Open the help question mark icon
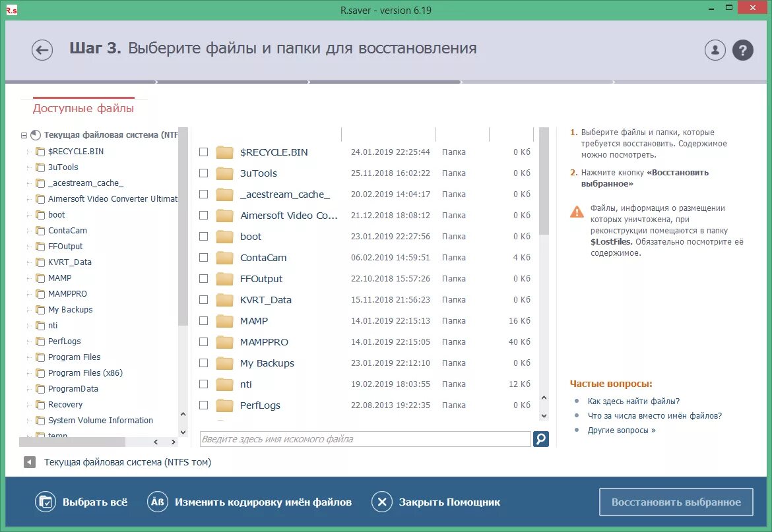Screen dimensions: 772x532 point(743,49)
